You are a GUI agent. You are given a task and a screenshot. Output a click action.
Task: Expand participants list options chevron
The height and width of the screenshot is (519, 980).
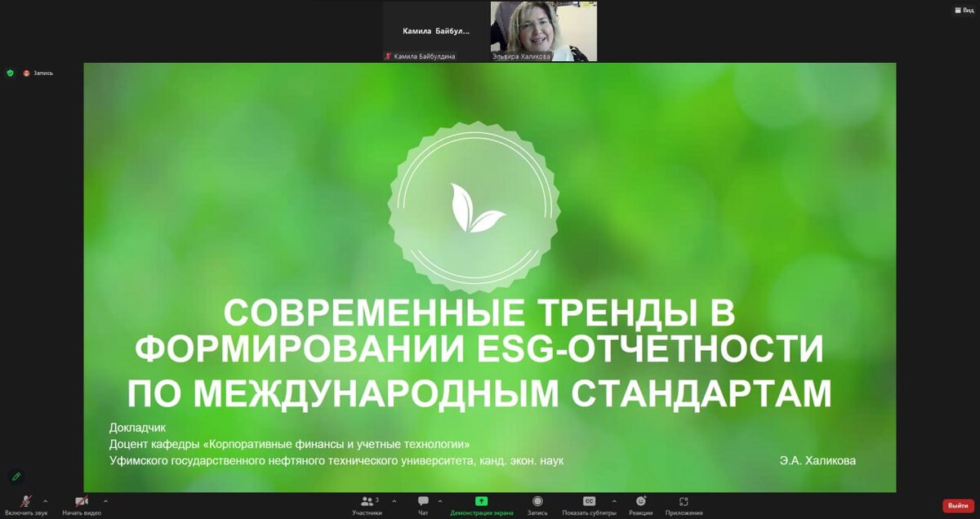pos(394,500)
